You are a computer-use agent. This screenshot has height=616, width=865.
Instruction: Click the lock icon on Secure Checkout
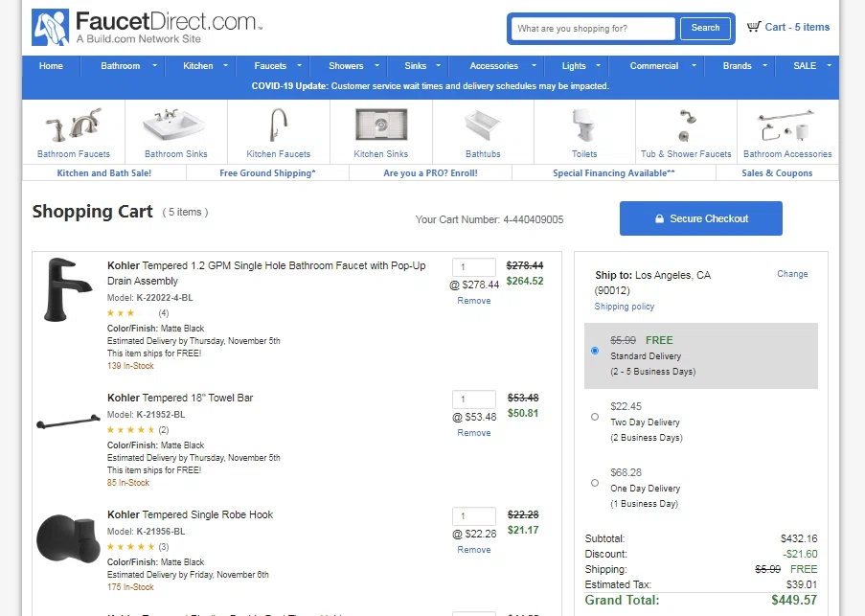659,218
